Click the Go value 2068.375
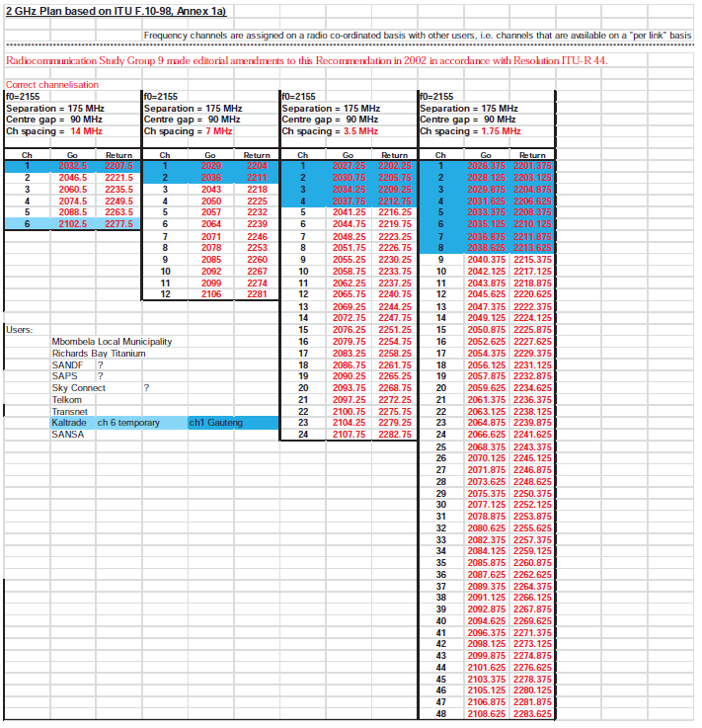The image size is (702, 728). (x=486, y=447)
